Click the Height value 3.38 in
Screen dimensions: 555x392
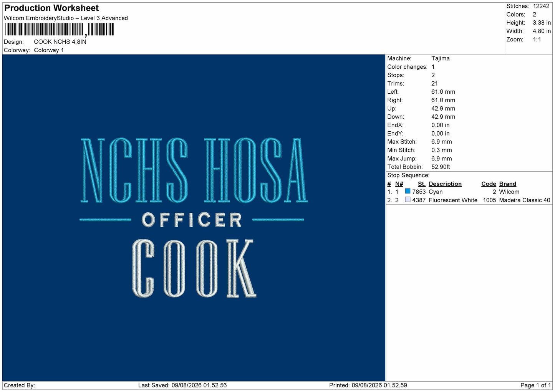(542, 23)
